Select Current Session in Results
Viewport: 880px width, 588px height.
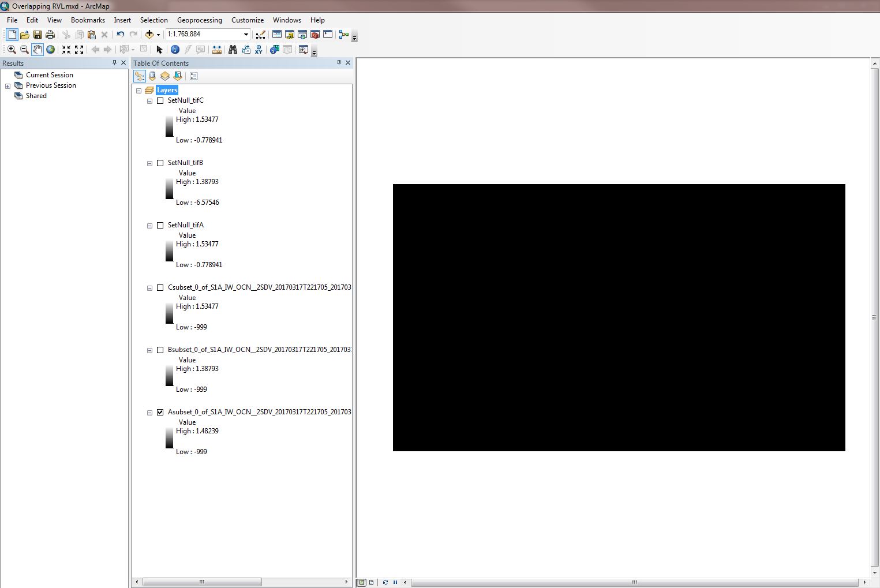coord(50,75)
